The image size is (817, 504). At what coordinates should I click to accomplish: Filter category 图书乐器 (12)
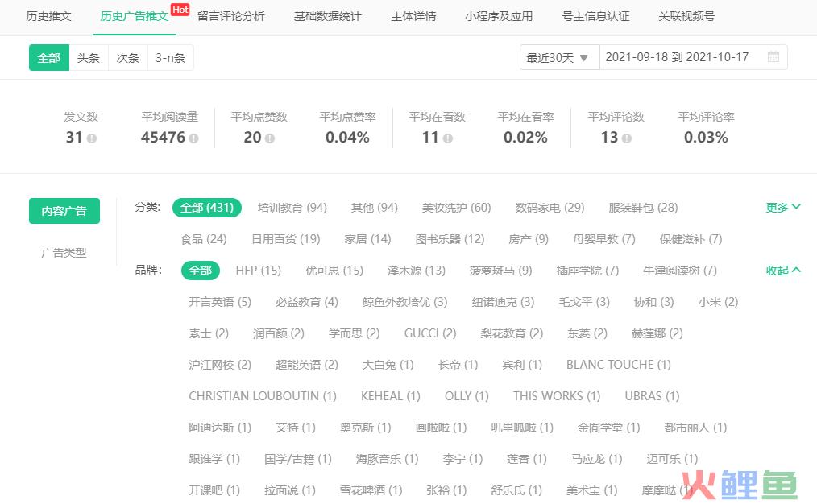(450, 239)
